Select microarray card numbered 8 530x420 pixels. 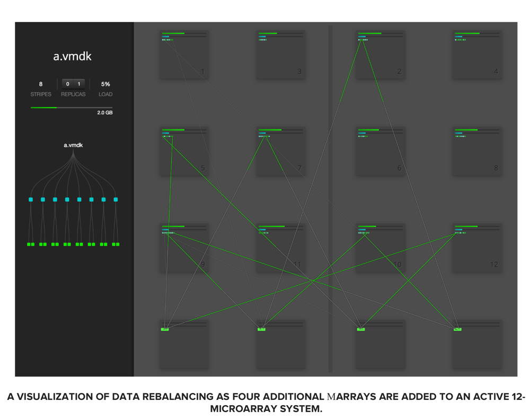tap(477, 151)
